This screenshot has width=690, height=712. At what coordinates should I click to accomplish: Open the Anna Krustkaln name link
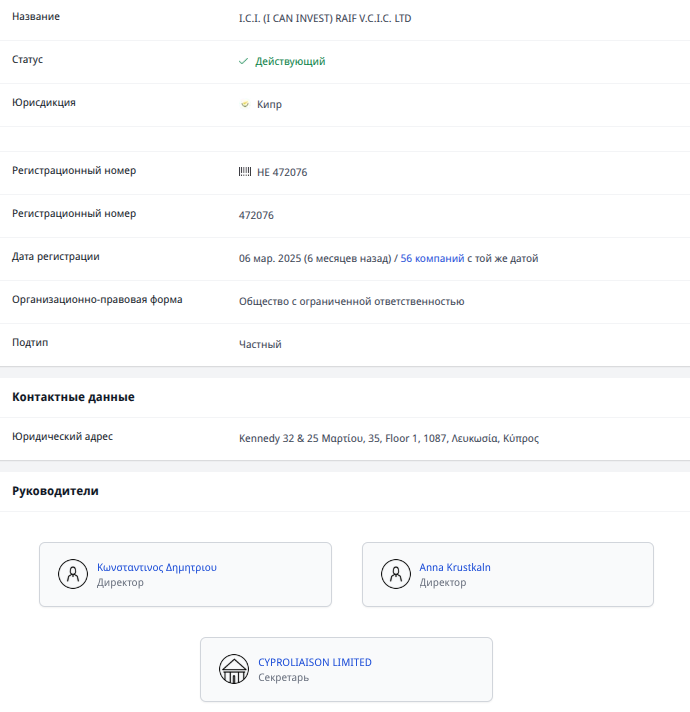coord(455,567)
